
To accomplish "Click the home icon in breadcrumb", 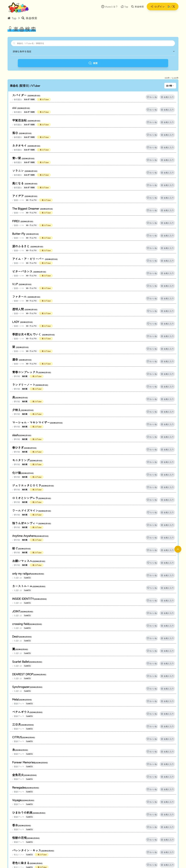I will pos(9,18).
